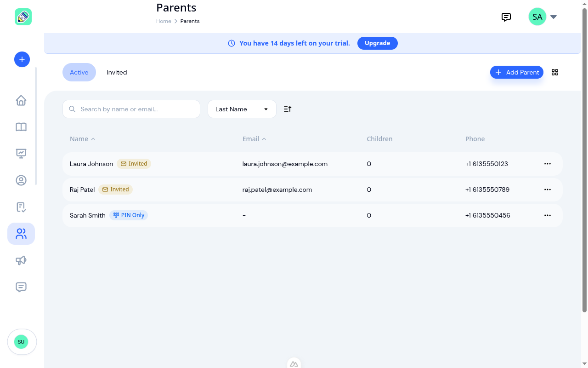This screenshot has width=588, height=368.
Task: Click the sidebar scrollbar thumb
Action: pos(36,126)
